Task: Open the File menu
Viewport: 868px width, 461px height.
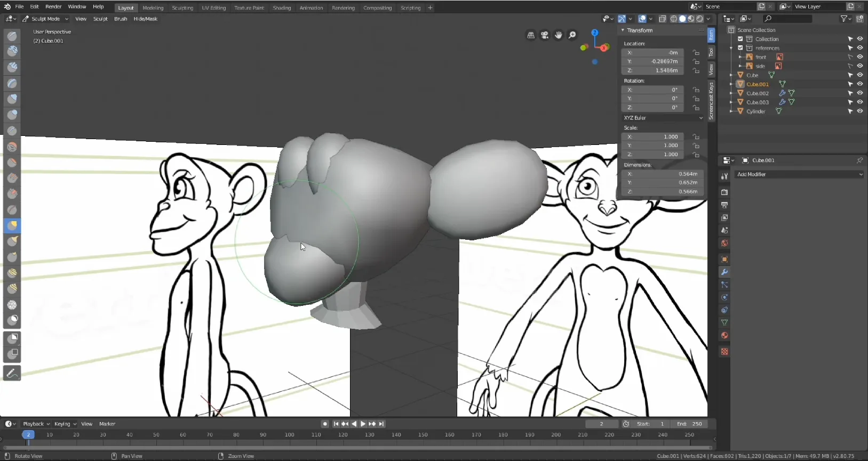Action: pyautogui.click(x=19, y=6)
